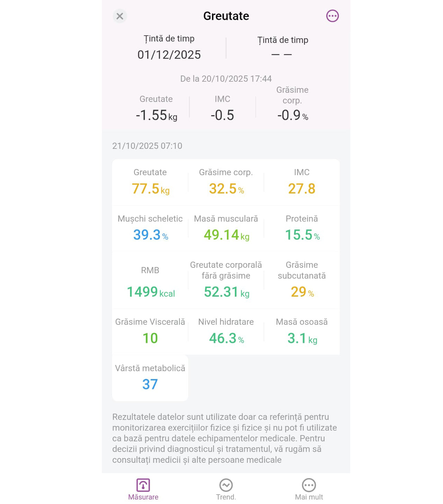Select the Mai mult tab label
Viewport: 443px width, 504px height.
(309, 497)
